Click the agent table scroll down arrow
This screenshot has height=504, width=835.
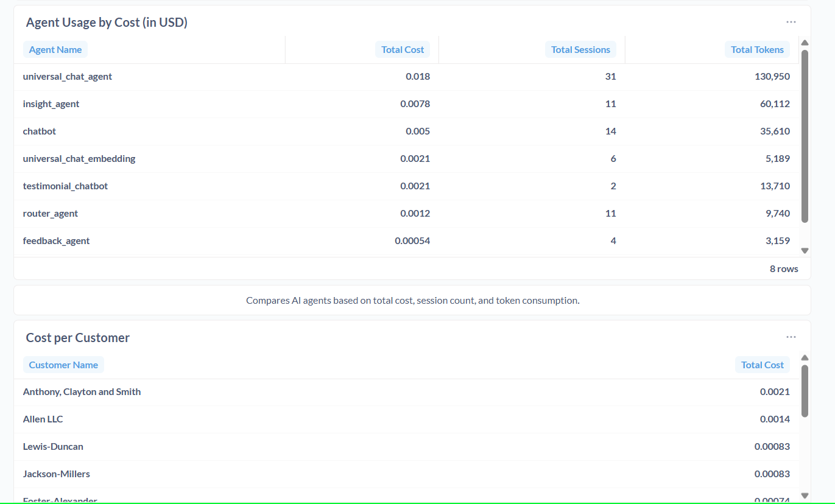click(x=805, y=250)
